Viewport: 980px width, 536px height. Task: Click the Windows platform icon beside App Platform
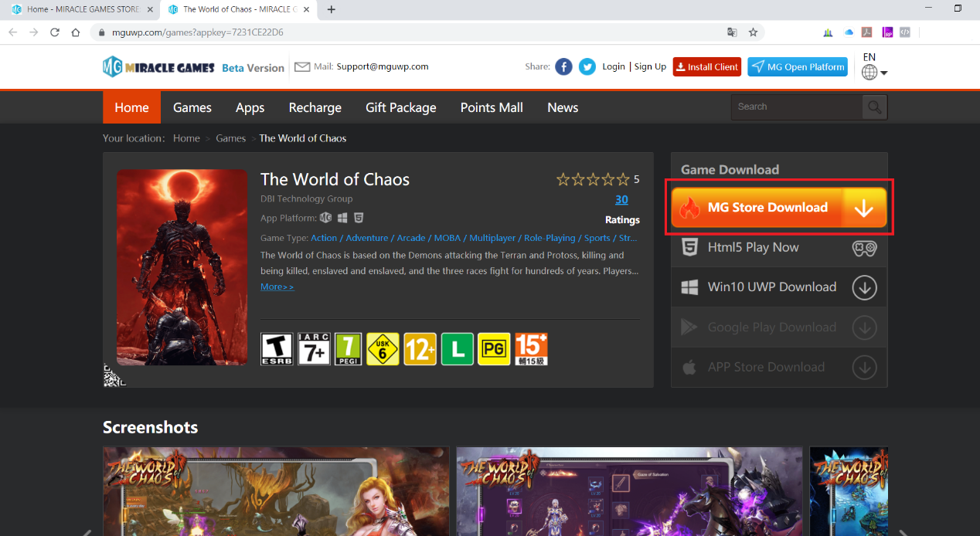[x=342, y=218]
